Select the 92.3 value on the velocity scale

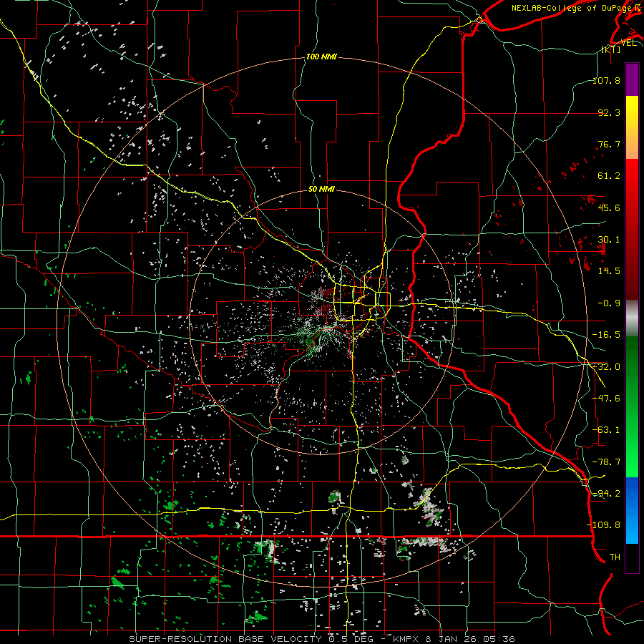click(609, 112)
